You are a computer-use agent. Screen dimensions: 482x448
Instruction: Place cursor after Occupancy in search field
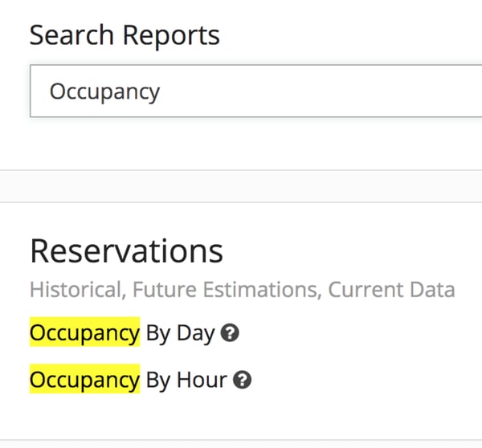click(x=161, y=92)
